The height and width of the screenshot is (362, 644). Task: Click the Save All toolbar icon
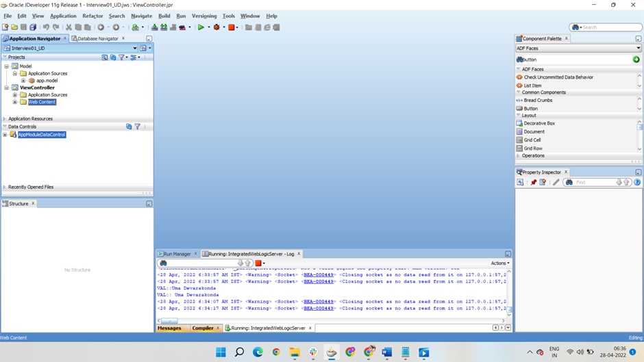33,27
